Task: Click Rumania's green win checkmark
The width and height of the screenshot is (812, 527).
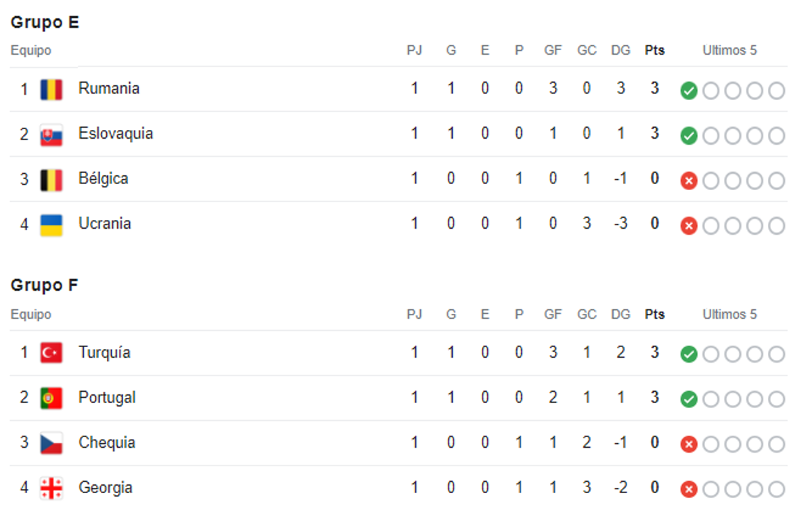Action: point(689,91)
